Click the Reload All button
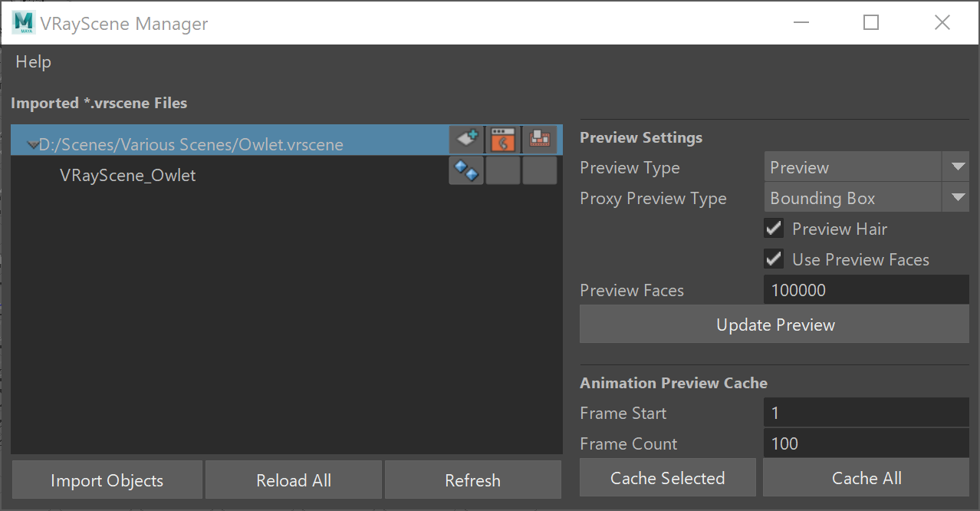Screen dimensions: 980x511 (x=294, y=480)
